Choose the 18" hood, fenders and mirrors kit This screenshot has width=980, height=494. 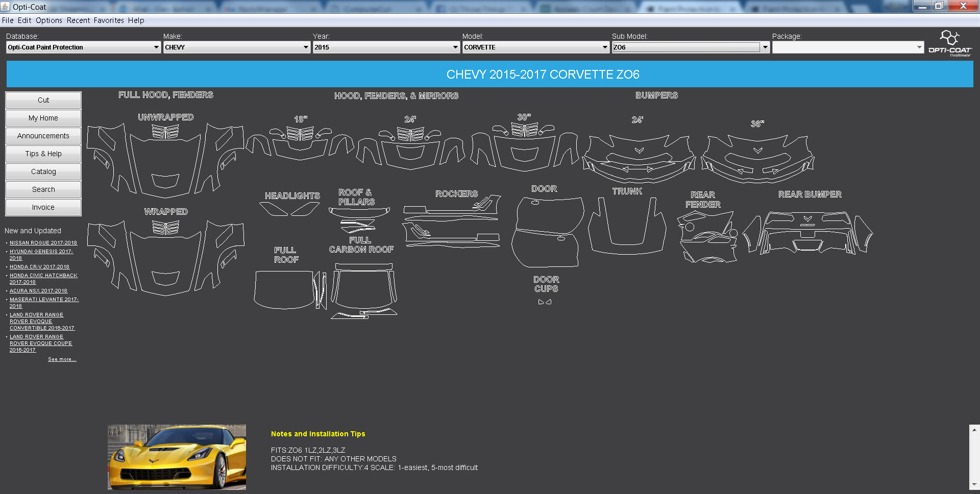pyautogui.click(x=300, y=143)
